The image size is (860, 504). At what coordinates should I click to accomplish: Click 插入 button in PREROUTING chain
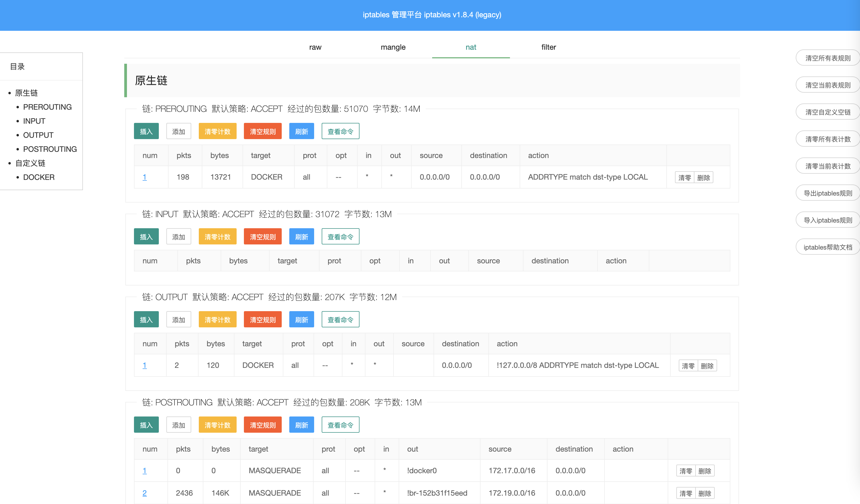pyautogui.click(x=146, y=131)
